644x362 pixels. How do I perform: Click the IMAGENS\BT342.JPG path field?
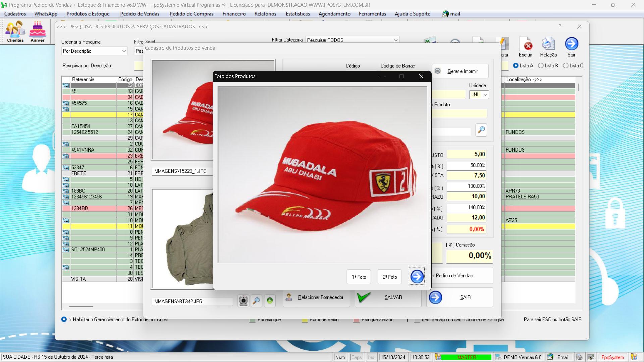(x=192, y=301)
